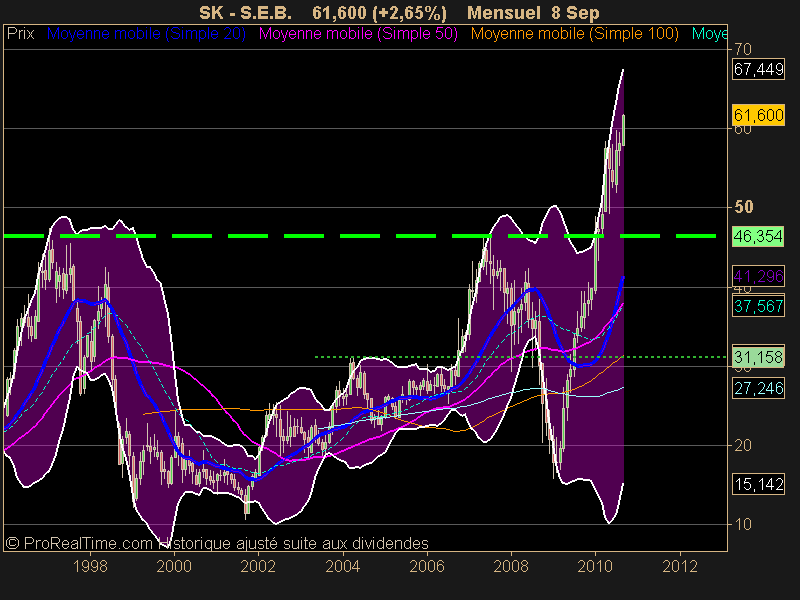The height and width of the screenshot is (600, 800).
Task: Click the '61,600 (+2,65%)' price in the title
Action: click(x=379, y=13)
